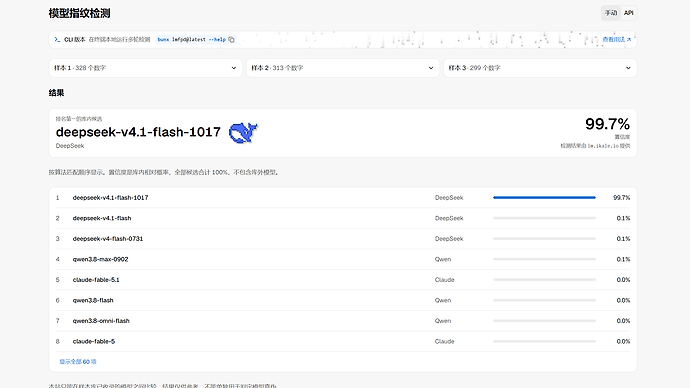Click the 显示全部 60 项 link
Image resolution: width=690 pixels, height=388 pixels.
coord(78,362)
